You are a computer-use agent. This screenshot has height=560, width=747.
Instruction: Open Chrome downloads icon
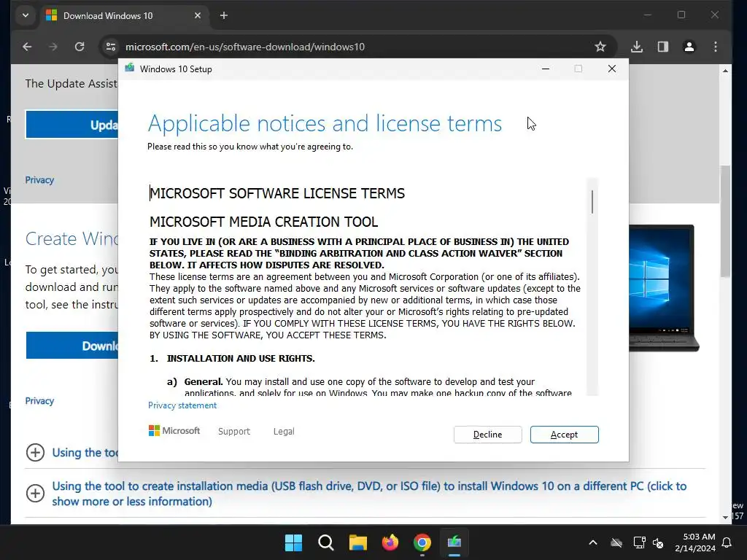tap(636, 47)
